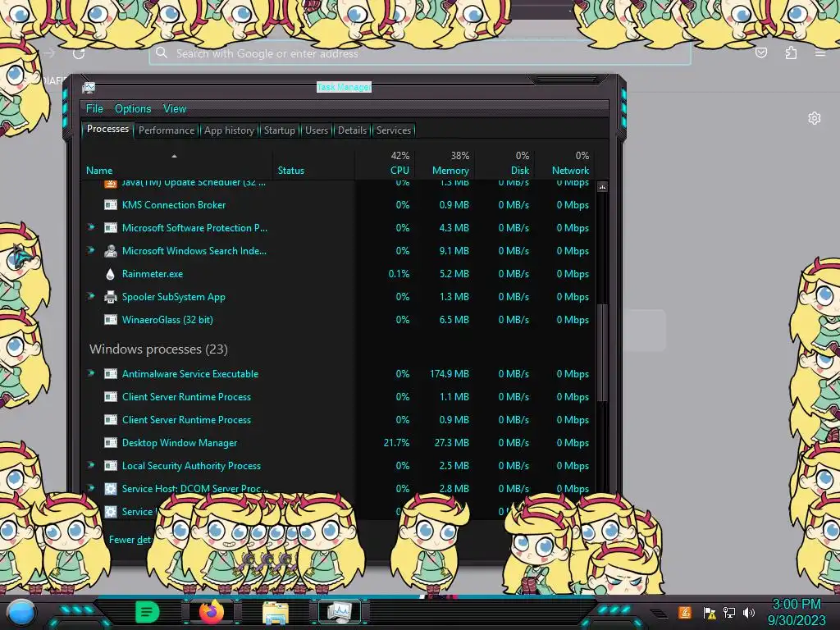Select the first Client Server Runtime Process, 1.1 MB
840x630 pixels.
click(x=339, y=397)
